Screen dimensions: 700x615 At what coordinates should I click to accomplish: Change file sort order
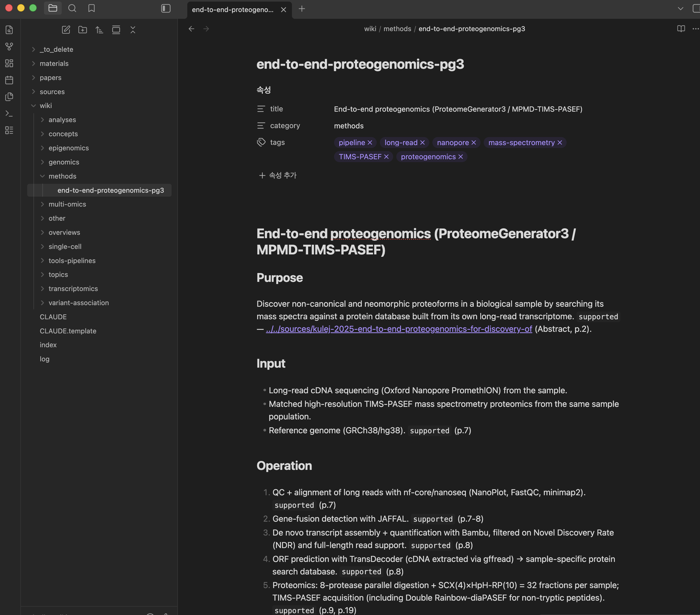pos(99,30)
